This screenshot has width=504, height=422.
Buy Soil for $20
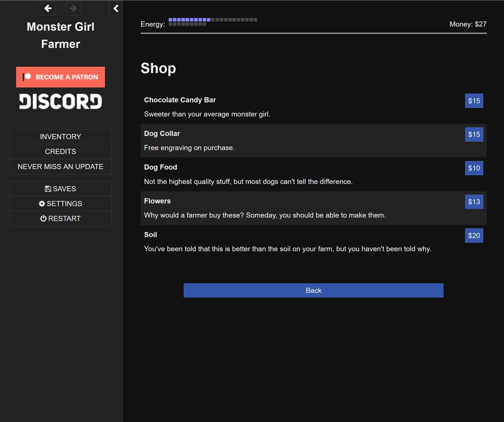[474, 235]
